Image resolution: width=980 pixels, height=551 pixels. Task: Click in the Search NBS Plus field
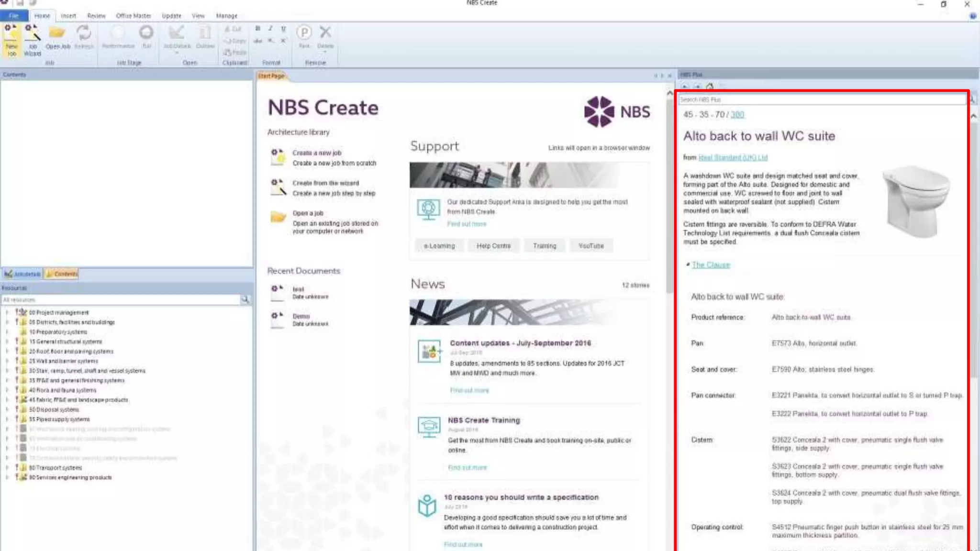point(821,99)
